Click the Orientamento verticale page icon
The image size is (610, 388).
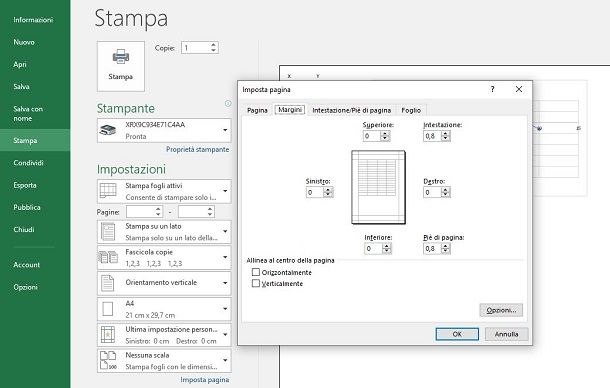[107, 283]
